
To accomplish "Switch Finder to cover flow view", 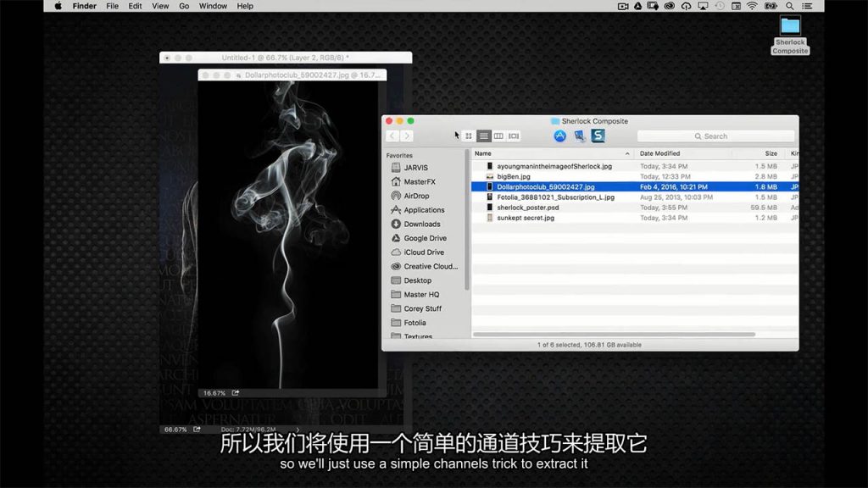I will [x=514, y=136].
